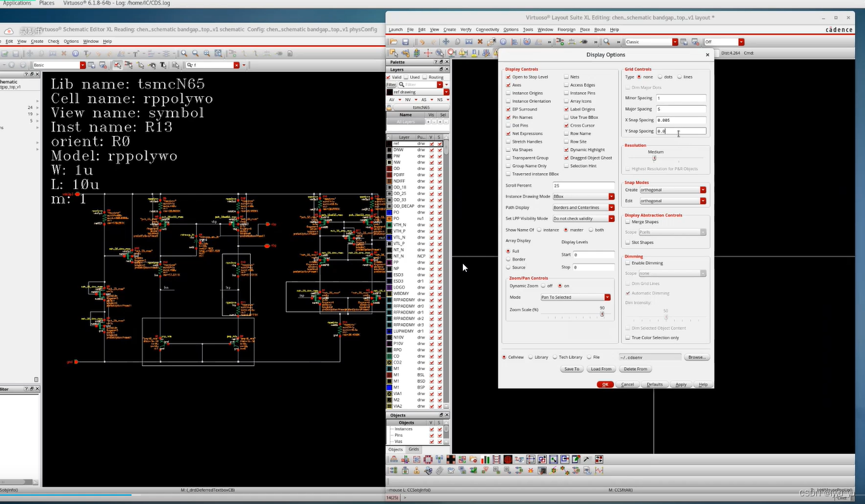Open the Applications menu in top panel
The height and width of the screenshot is (504, 865).
tap(17, 3)
